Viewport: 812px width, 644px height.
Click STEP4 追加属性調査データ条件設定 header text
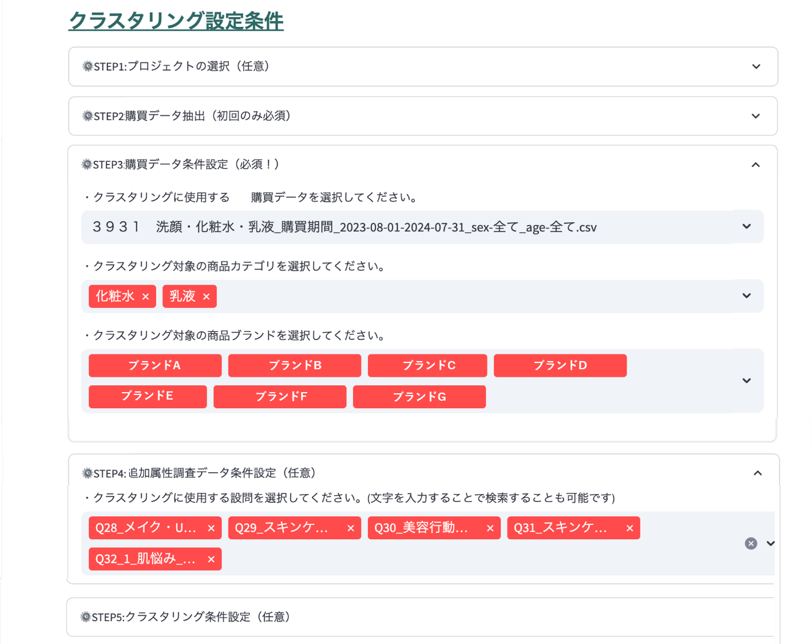205,473
